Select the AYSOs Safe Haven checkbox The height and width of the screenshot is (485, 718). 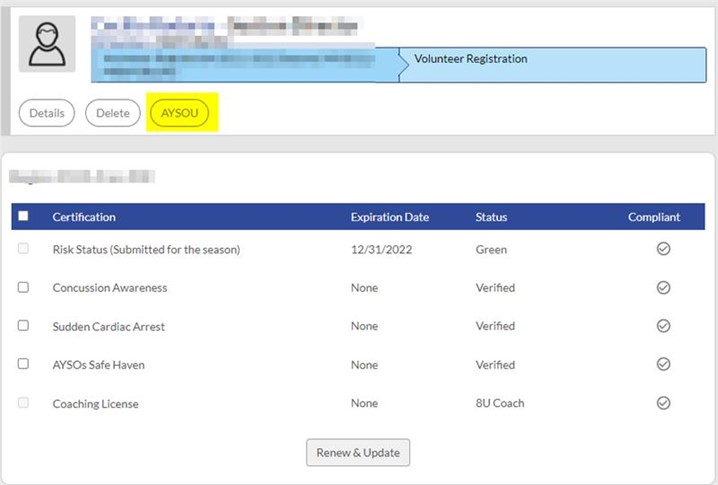click(24, 365)
